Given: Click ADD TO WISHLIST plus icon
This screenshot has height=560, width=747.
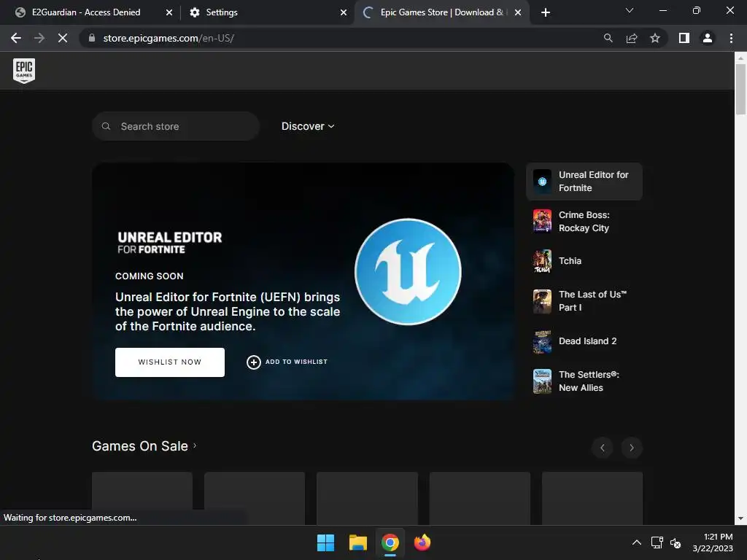Looking at the screenshot, I should (253, 362).
